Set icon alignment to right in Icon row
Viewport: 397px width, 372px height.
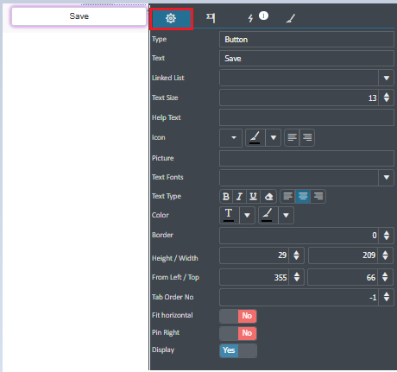[307, 138]
